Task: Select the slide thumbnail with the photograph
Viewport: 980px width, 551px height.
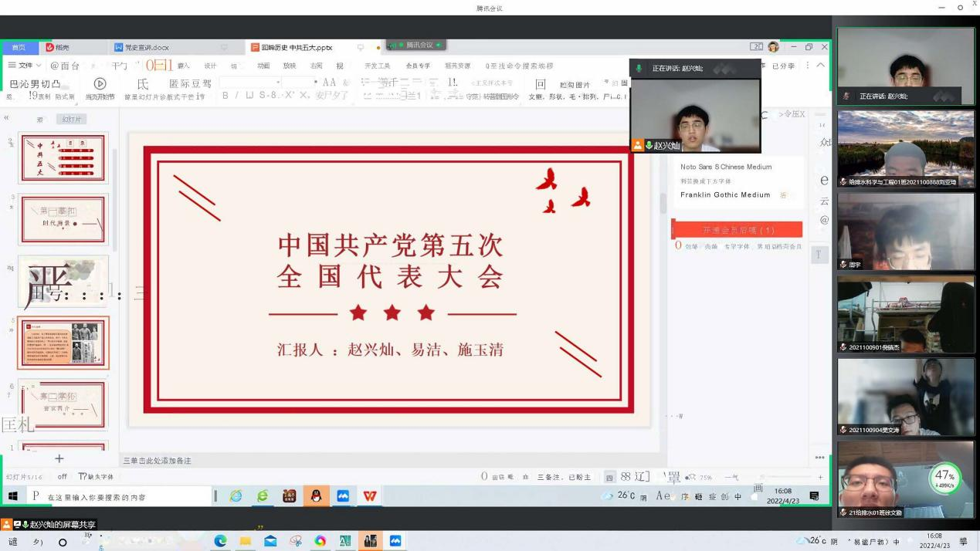Action: coord(63,343)
